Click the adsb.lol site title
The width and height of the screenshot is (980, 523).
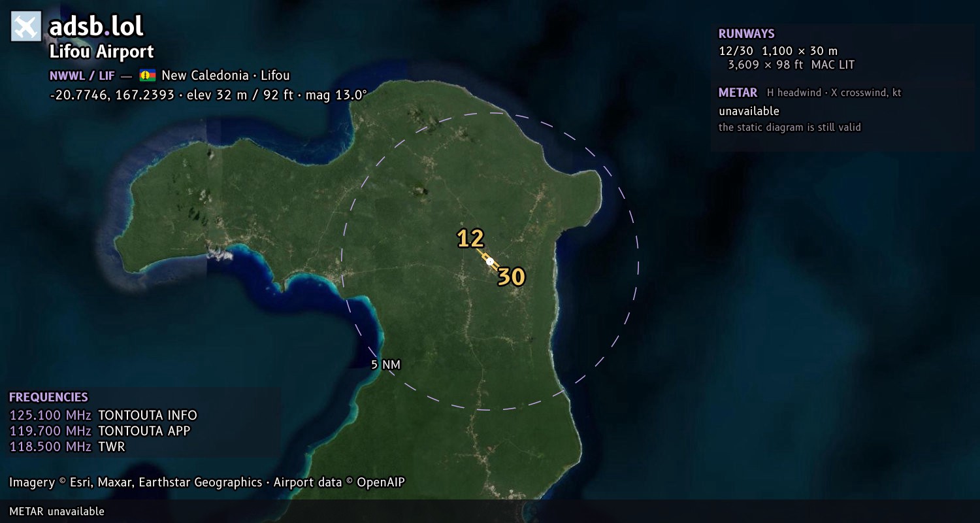tap(96, 27)
